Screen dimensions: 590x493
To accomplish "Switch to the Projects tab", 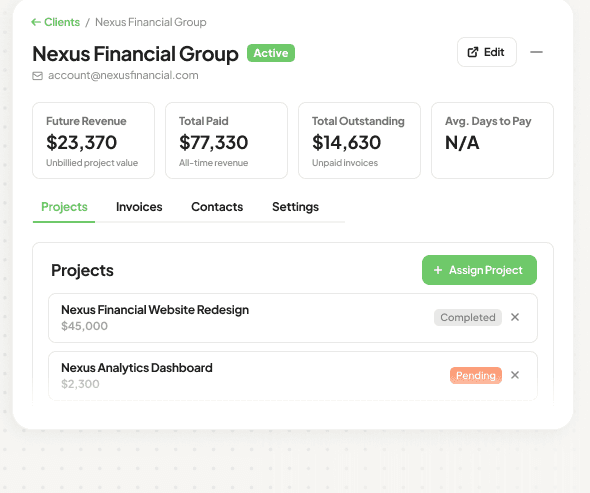I will tap(64, 207).
